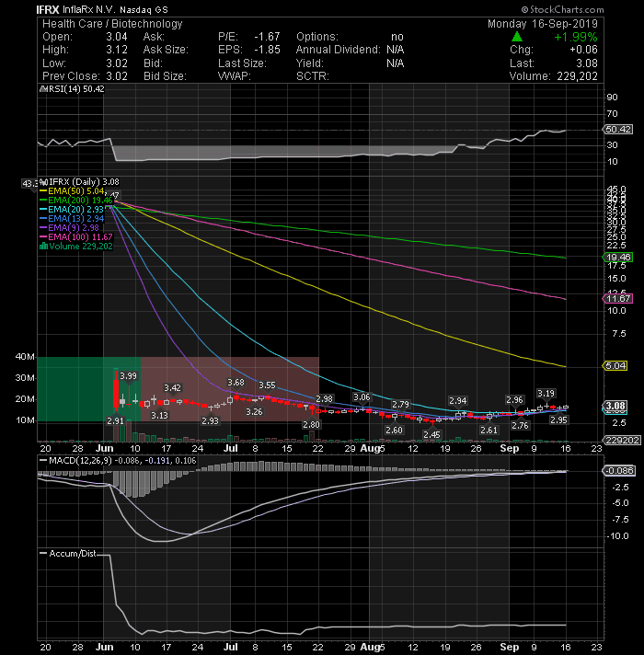Screen dimensions: 644x655
Task: Click the Jul label on price date axis
Action: tap(230, 449)
